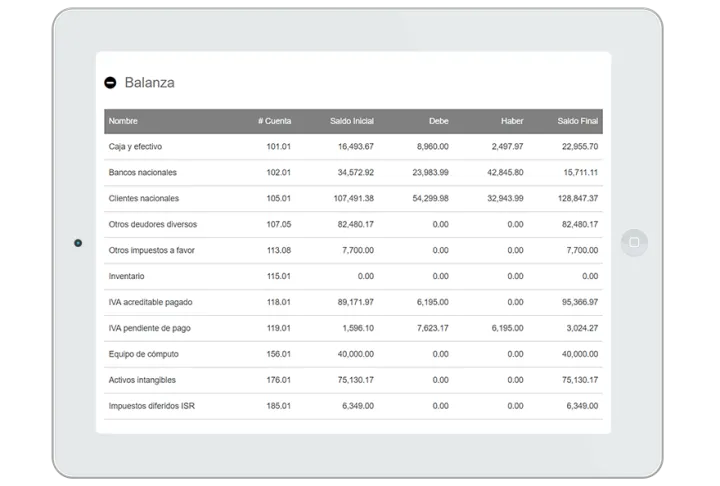
Task: Select the Bancos nacionales row
Action: tap(142, 173)
